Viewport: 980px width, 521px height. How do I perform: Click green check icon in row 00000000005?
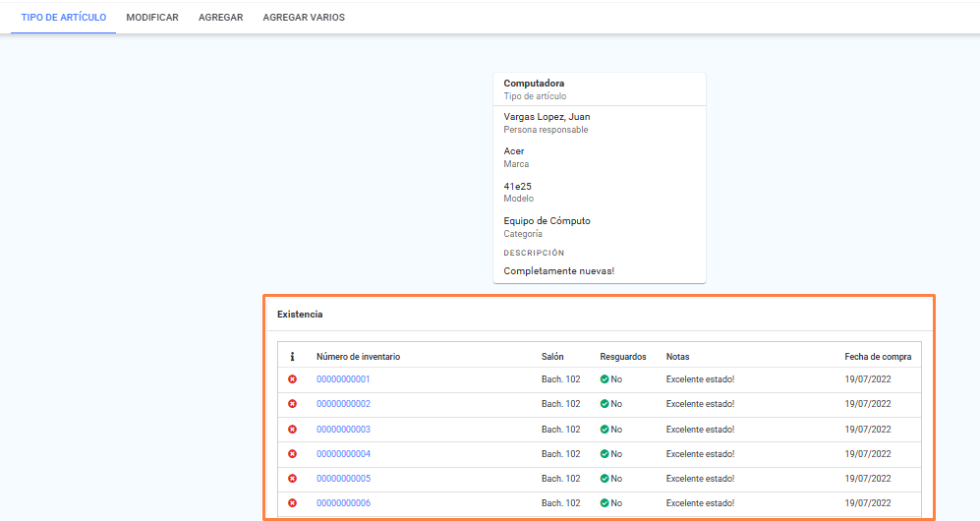[605, 479]
